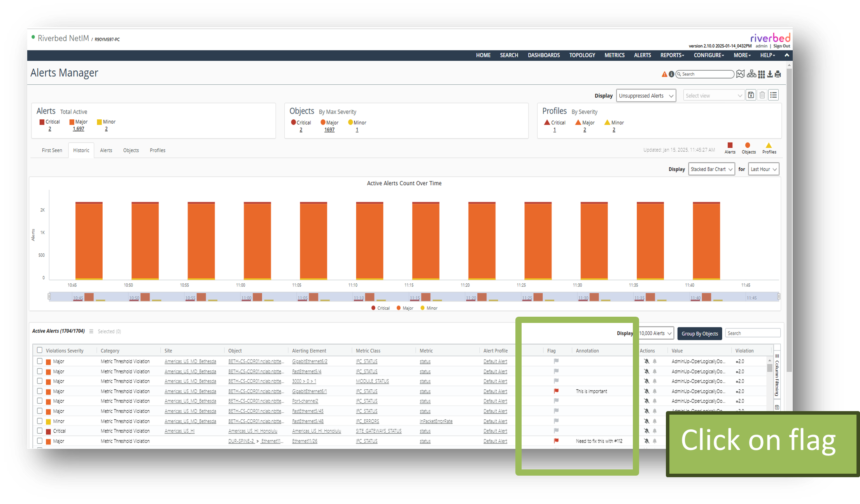Image resolution: width=860 pixels, height=504 pixels.
Task: Click the Active Alerts table search field
Action: pyautogui.click(x=752, y=333)
